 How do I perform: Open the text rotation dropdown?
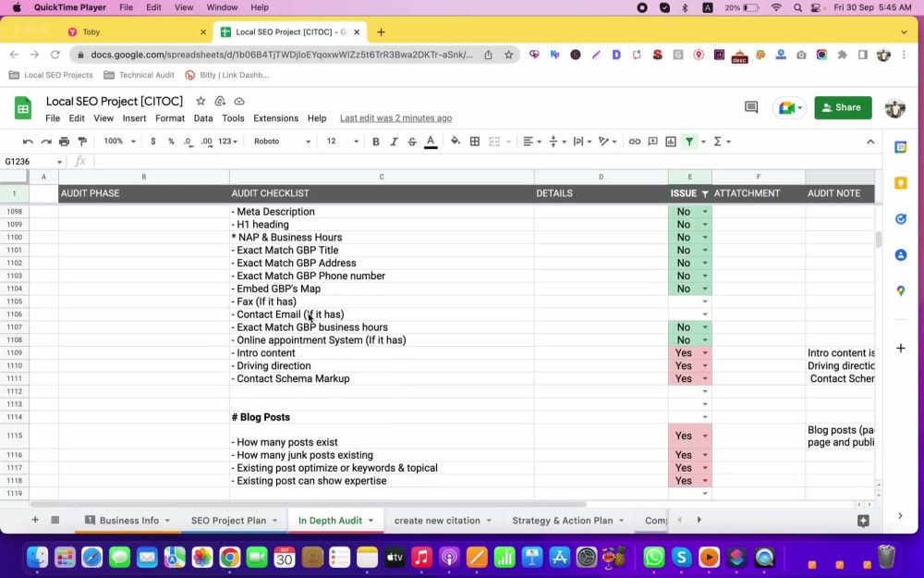click(607, 141)
